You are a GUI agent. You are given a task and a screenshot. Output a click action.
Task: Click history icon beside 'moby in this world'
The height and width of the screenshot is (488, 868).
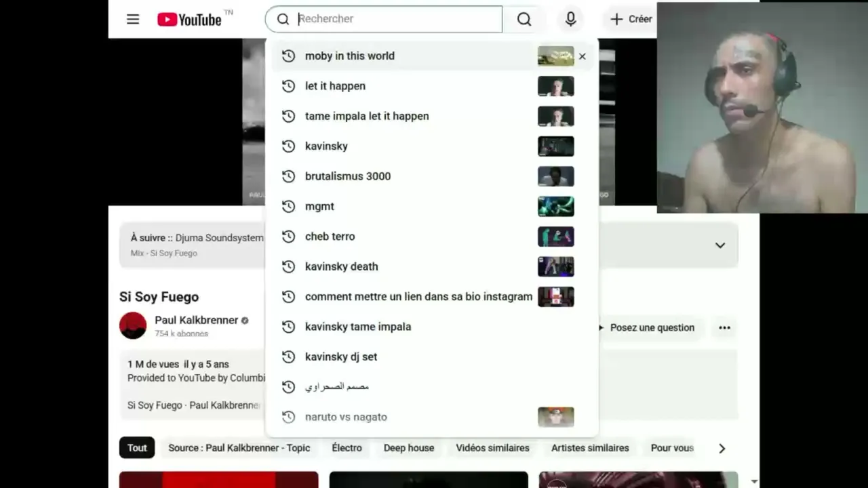(288, 56)
